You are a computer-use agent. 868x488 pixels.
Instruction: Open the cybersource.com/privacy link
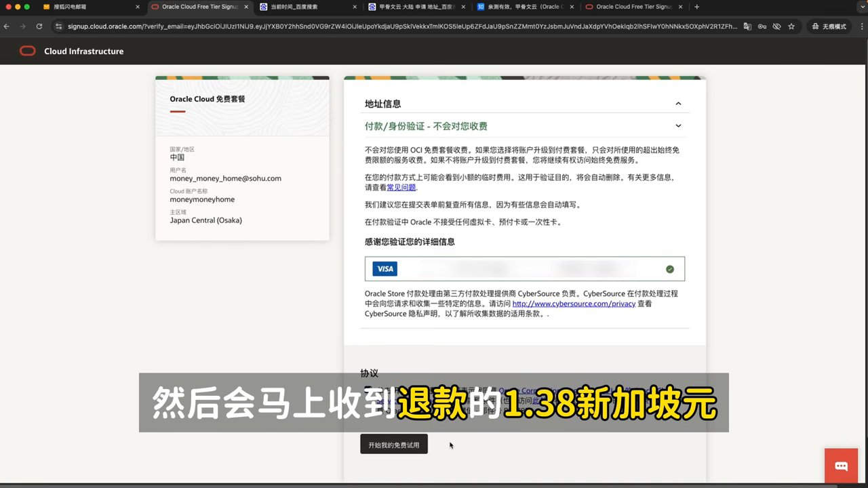[574, 304]
